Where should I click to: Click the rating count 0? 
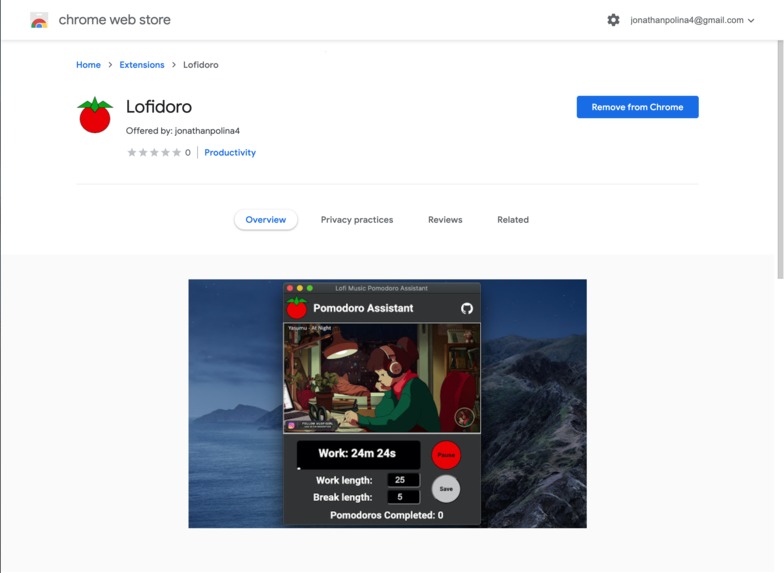click(x=188, y=152)
